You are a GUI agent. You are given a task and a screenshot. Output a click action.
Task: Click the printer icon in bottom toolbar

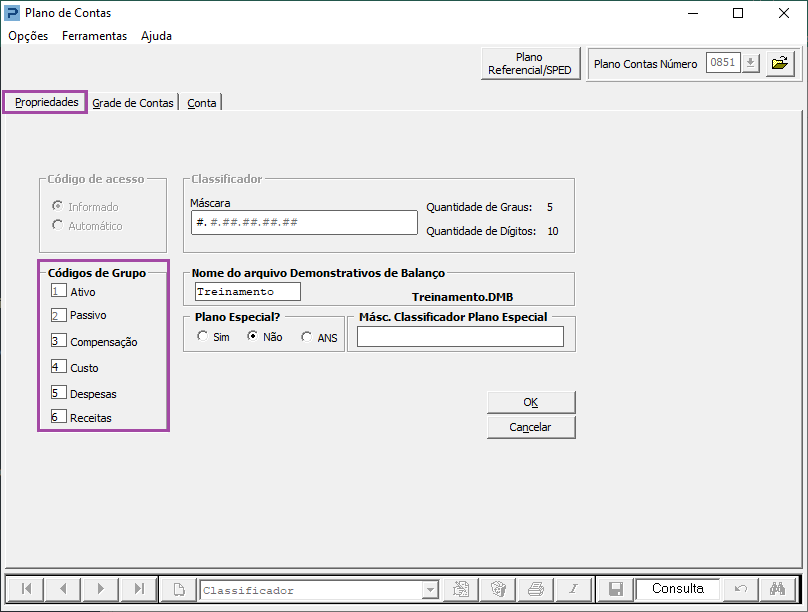[536, 588]
